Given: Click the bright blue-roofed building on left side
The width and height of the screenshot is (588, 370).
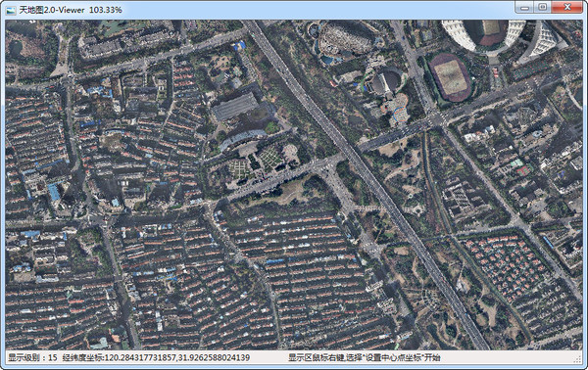Looking at the screenshot, I should point(54,192).
